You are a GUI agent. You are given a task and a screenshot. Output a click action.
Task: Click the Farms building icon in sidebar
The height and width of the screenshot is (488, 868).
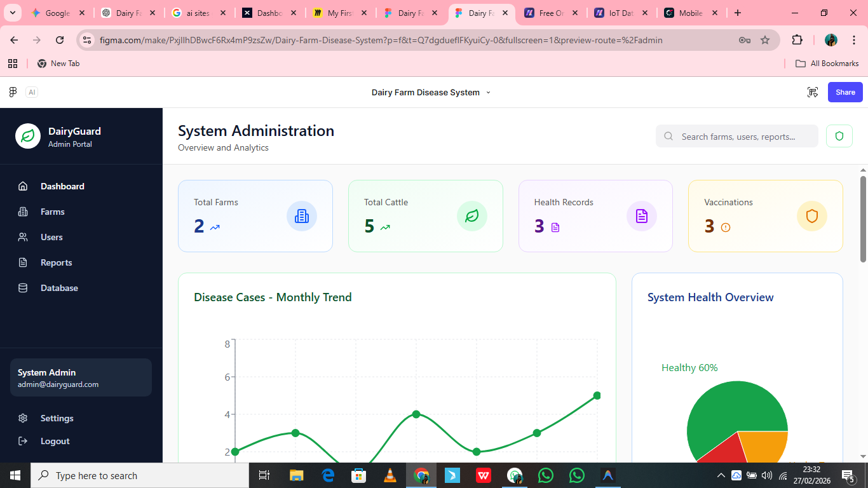(23, 212)
